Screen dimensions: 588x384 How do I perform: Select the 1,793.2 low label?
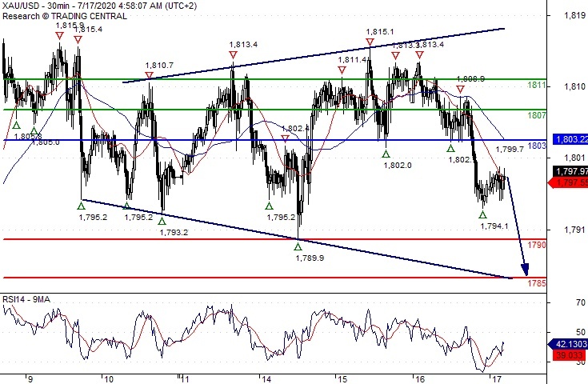tap(174, 232)
